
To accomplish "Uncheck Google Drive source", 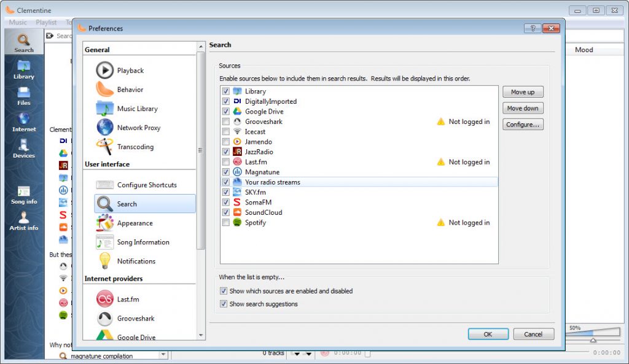I will 226,112.
